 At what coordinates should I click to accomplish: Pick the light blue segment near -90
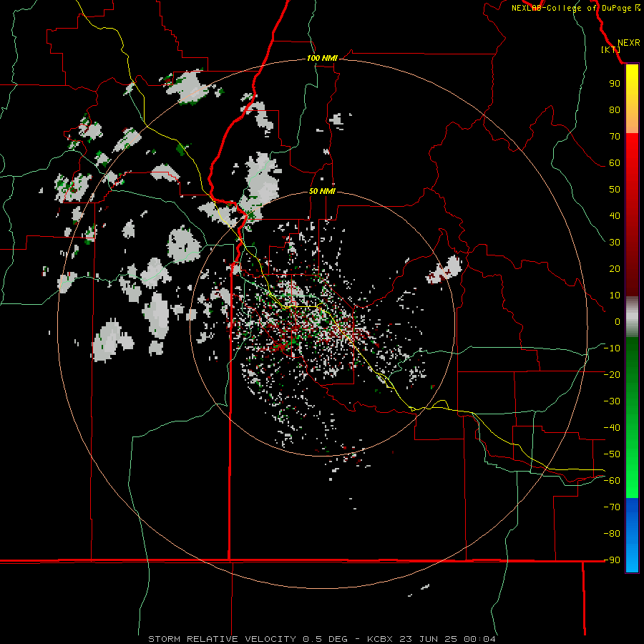pyautogui.click(x=632, y=560)
